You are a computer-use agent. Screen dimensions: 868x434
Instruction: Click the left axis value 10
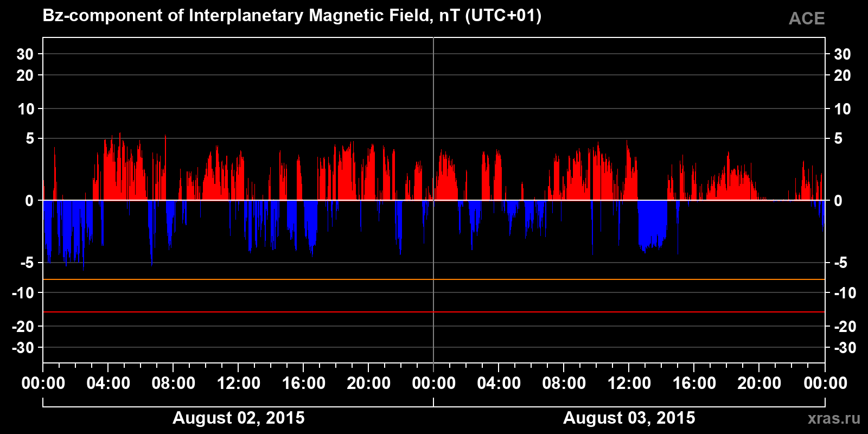[25, 109]
